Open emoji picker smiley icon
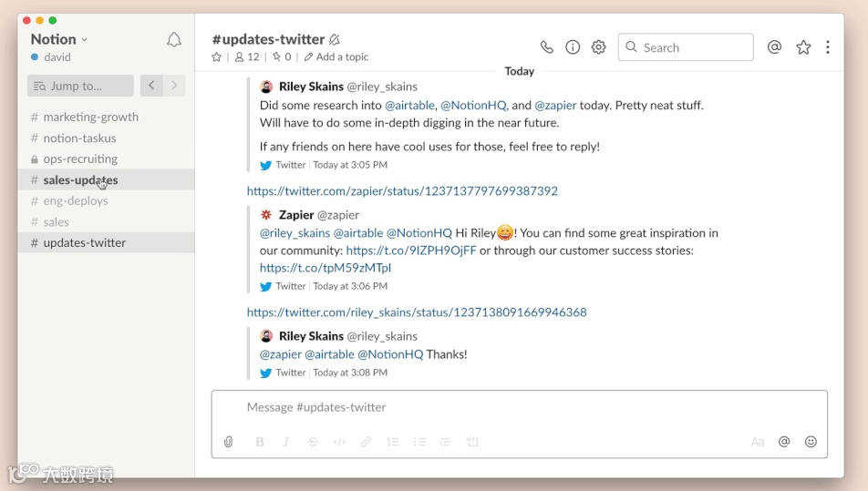The height and width of the screenshot is (491, 868). (811, 441)
